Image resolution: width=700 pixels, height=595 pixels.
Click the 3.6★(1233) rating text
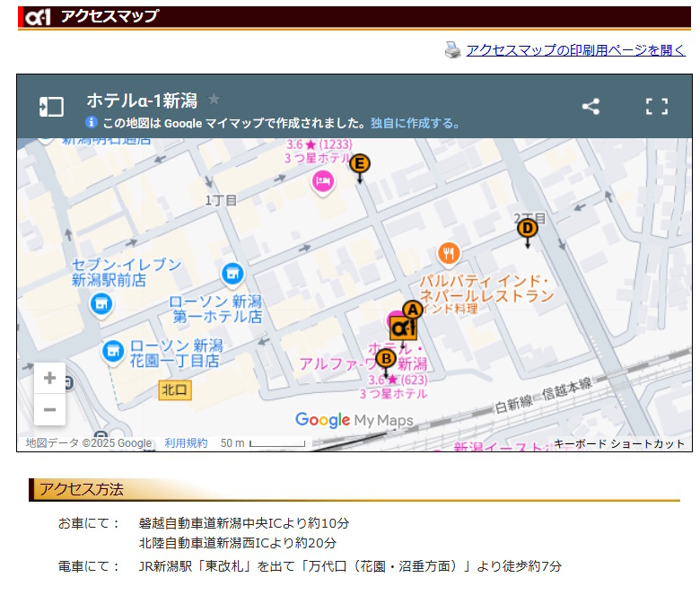click(319, 144)
